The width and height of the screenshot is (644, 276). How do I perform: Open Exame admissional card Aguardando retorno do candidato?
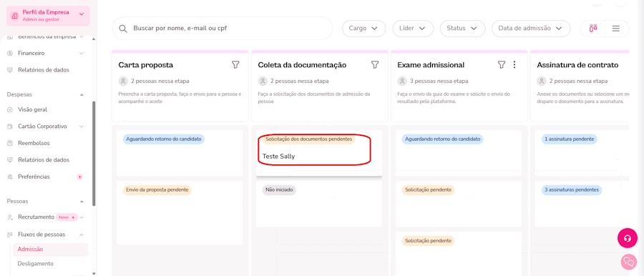click(x=459, y=153)
